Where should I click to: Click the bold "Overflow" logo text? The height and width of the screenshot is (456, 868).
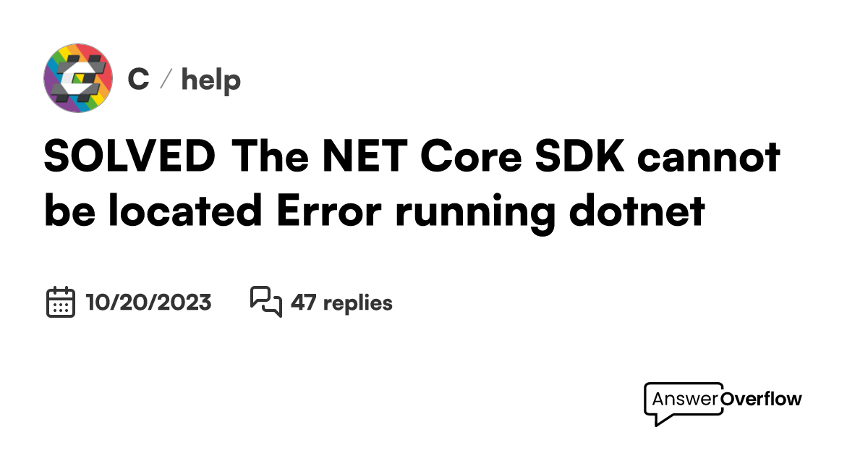click(x=761, y=399)
